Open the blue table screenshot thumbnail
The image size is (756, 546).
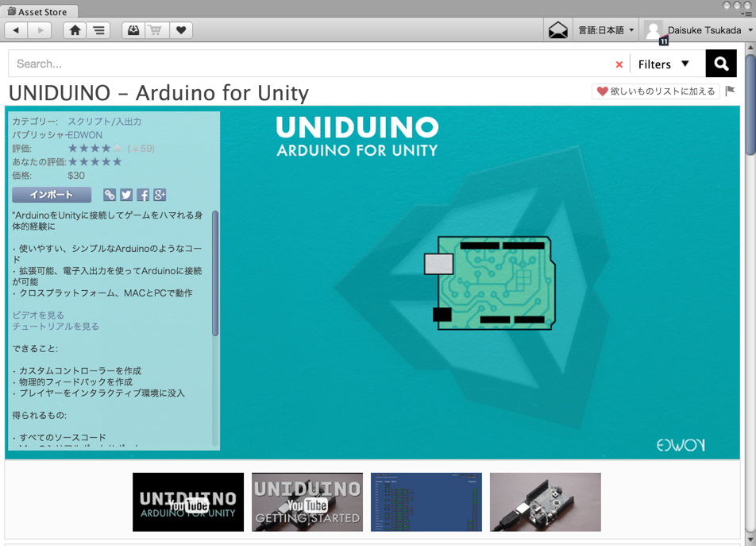click(426, 502)
